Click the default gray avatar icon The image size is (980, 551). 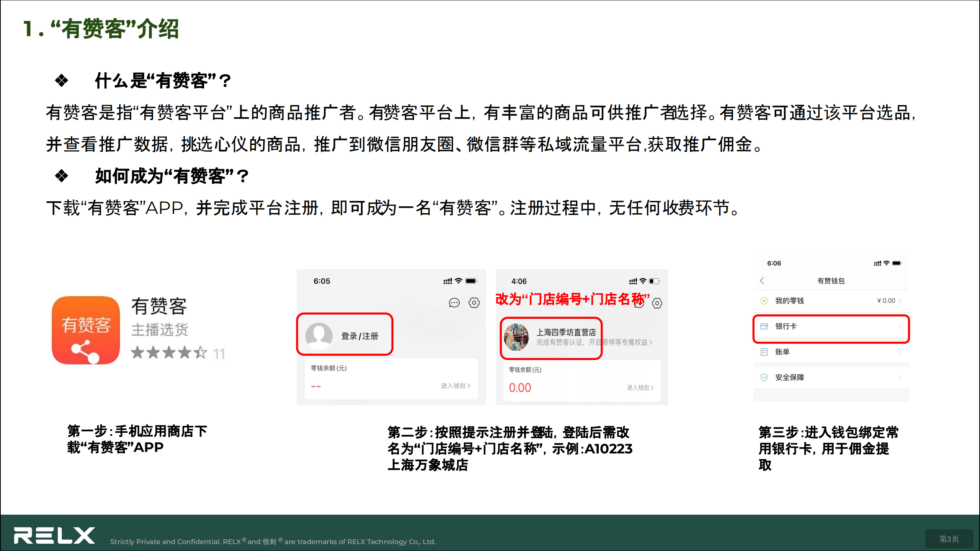click(319, 336)
